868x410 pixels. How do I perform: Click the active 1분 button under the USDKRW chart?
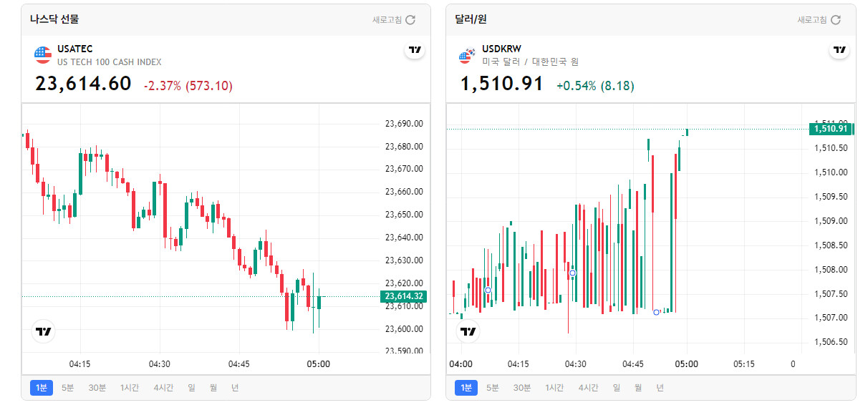click(466, 388)
